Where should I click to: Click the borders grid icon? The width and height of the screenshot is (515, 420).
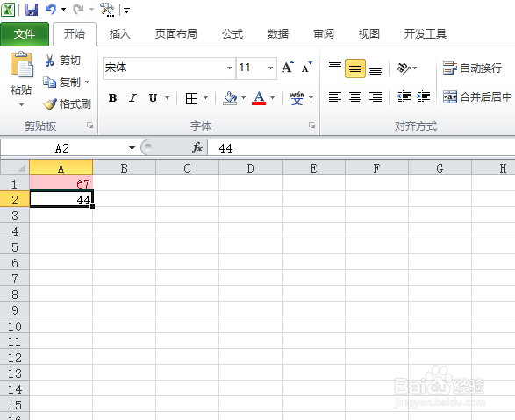191,98
